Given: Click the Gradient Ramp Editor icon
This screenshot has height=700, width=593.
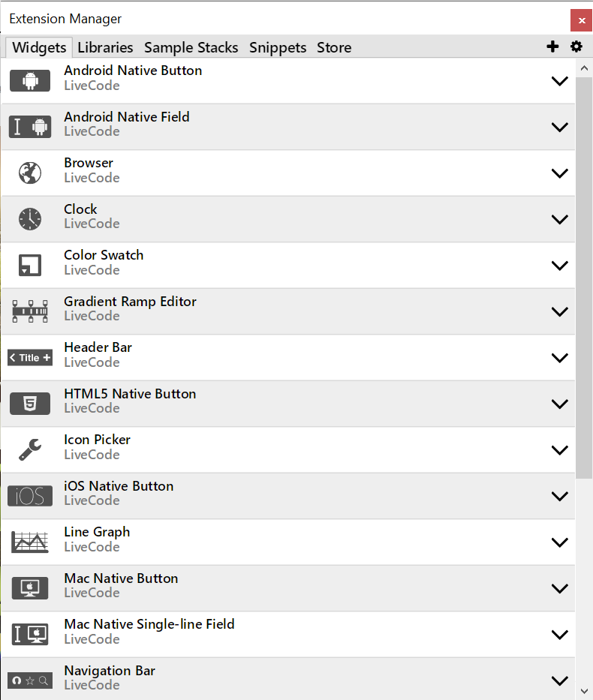Looking at the screenshot, I should (x=30, y=311).
